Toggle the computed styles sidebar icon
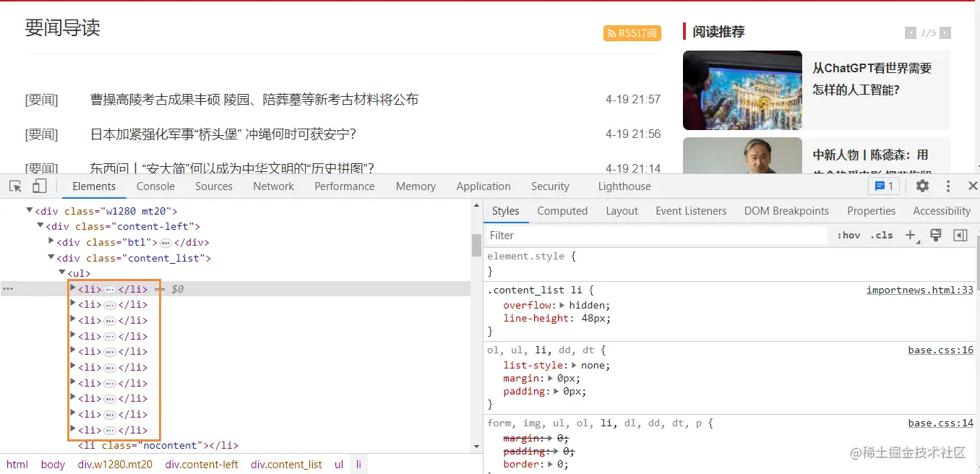Image resolution: width=980 pixels, height=474 pixels. [x=960, y=235]
